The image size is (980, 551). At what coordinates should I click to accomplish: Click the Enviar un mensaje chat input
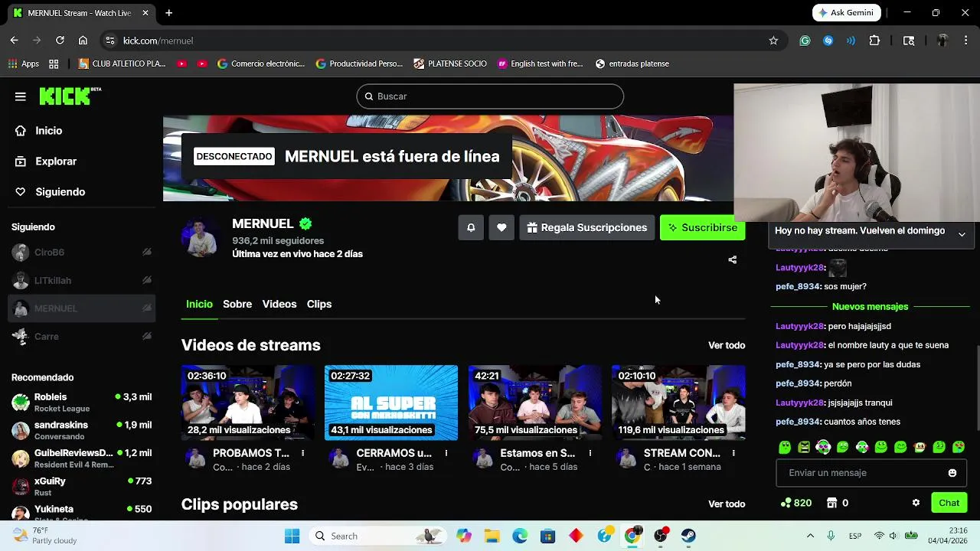pos(870,473)
